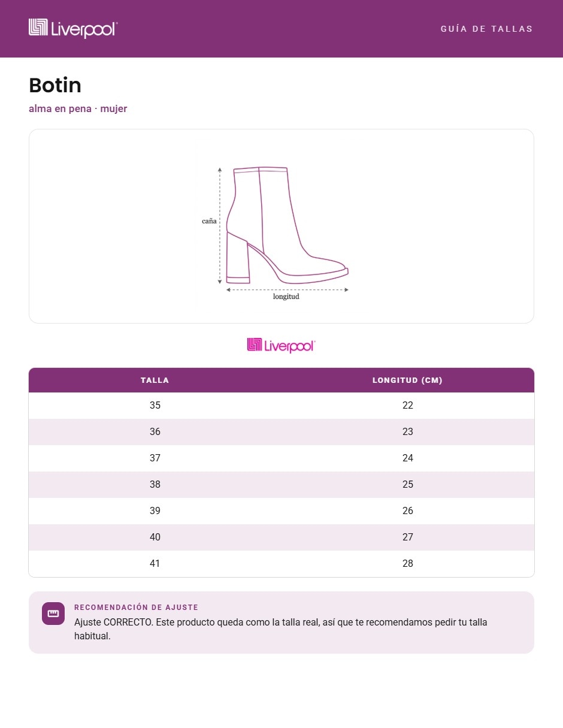Image resolution: width=563 pixels, height=728 pixels.
Task: Click the caña label on diagram
Action: coord(209,221)
